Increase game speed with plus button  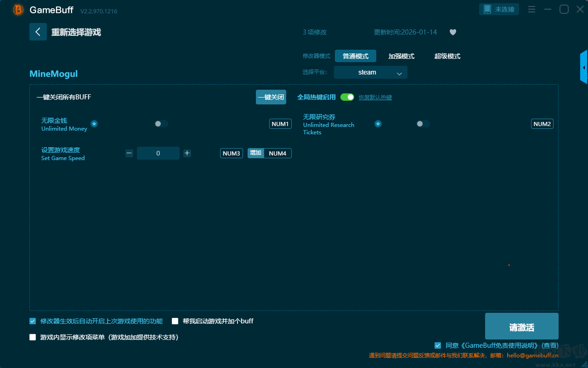click(187, 153)
